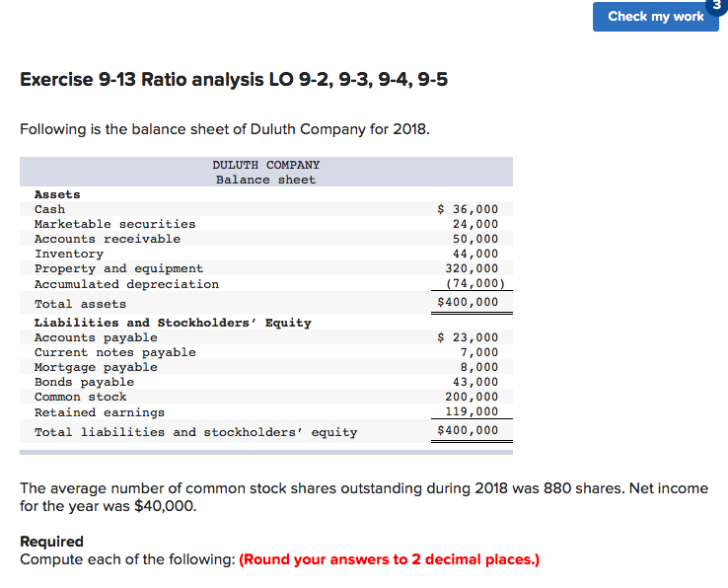The width and height of the screenshot is (728, 588).
Task: Select the Common stock label
Action: point(80,398)
